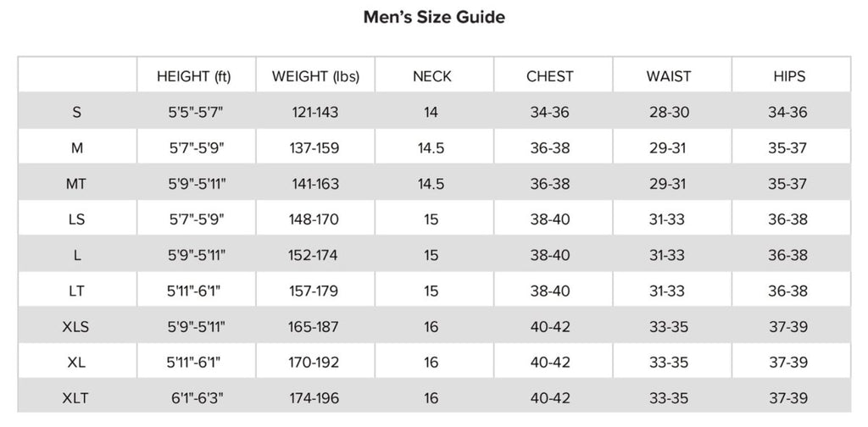868x427 pixels.
Task: Select the XLT size row label
Action: tap(77, 397)
